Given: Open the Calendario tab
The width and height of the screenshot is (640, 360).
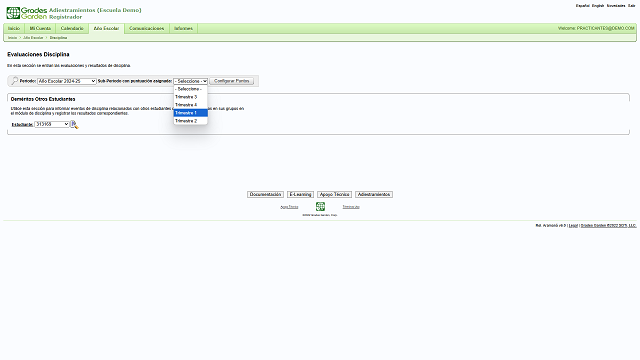Looking at the screenshot, I should 72,29.
